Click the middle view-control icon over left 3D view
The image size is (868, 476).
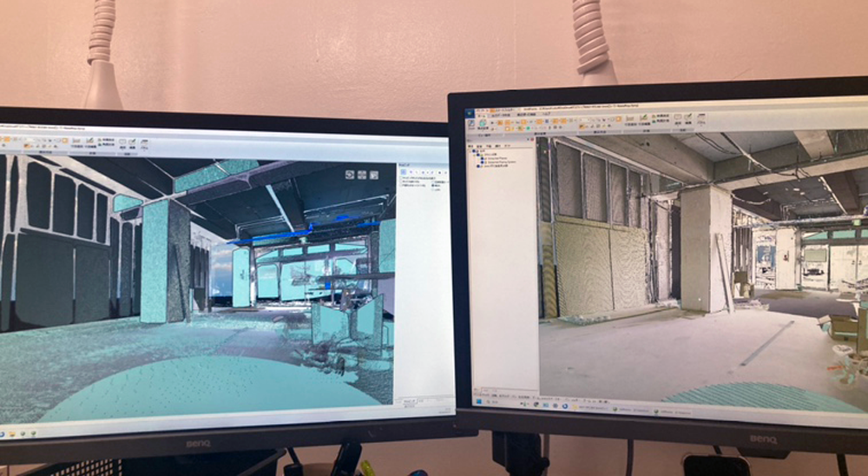pos(362,175)
